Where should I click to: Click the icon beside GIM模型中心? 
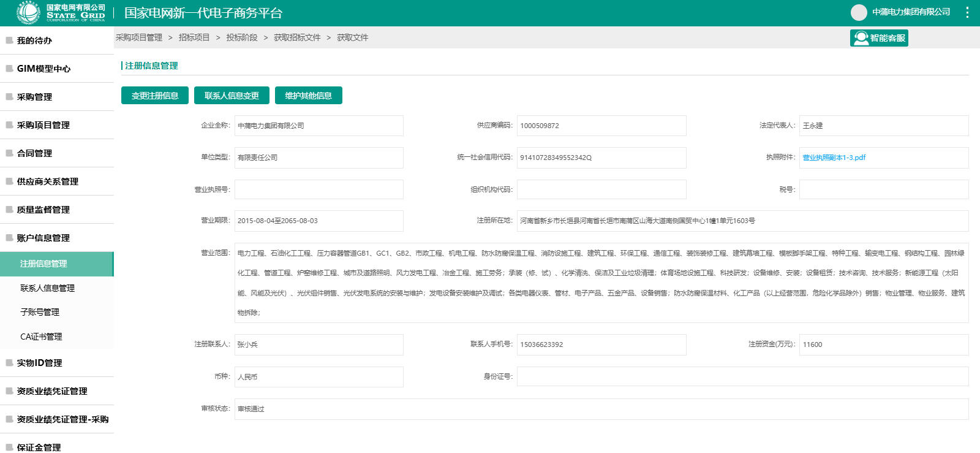[9, 69]
